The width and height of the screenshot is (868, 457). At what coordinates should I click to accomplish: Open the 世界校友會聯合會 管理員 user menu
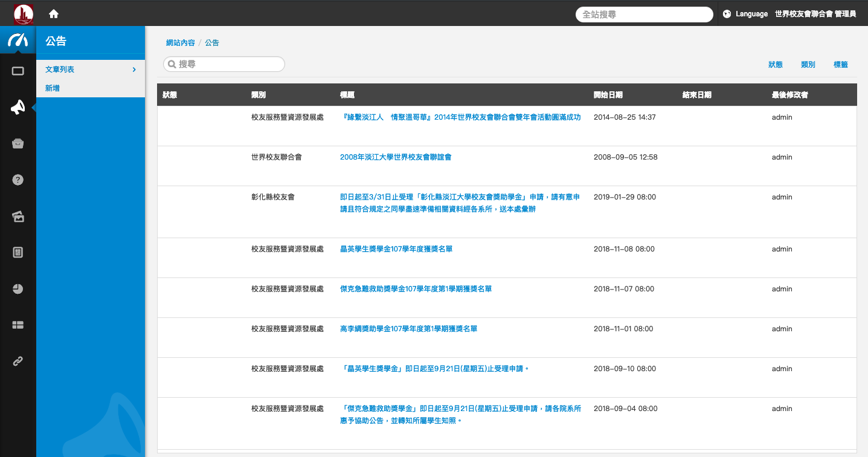point(815,14)
